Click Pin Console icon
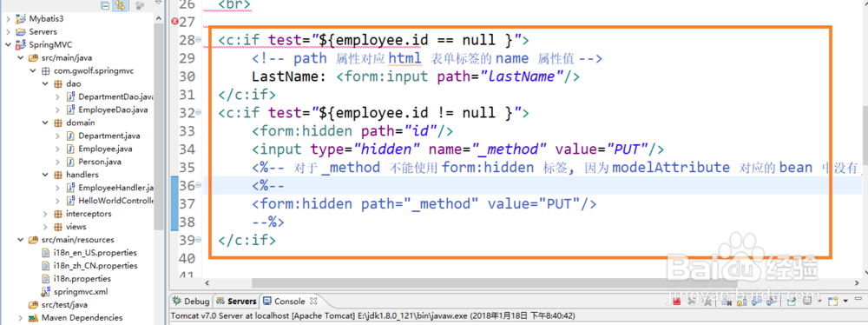 pyautogui.click(x=792, y=302)
